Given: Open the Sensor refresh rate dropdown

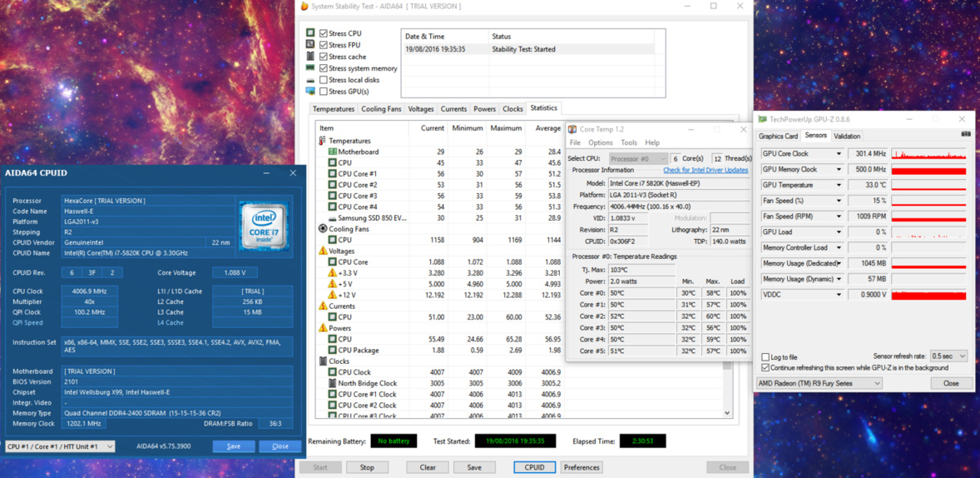Looking at the screenshot, I should click(x=948, y=356).
